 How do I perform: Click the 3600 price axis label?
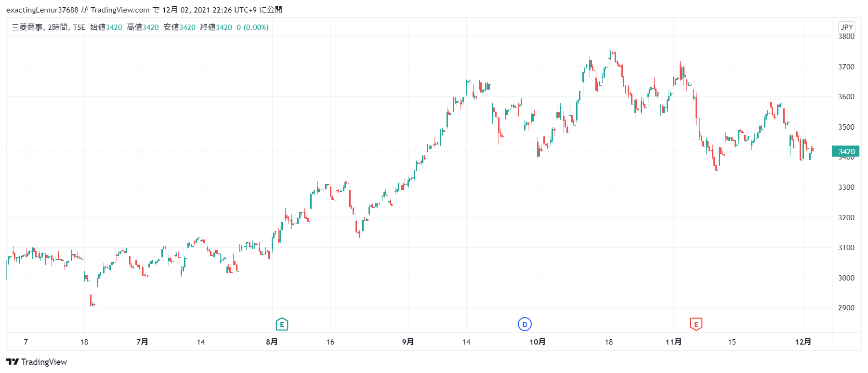pyautogui.click(x=846, y=97)
